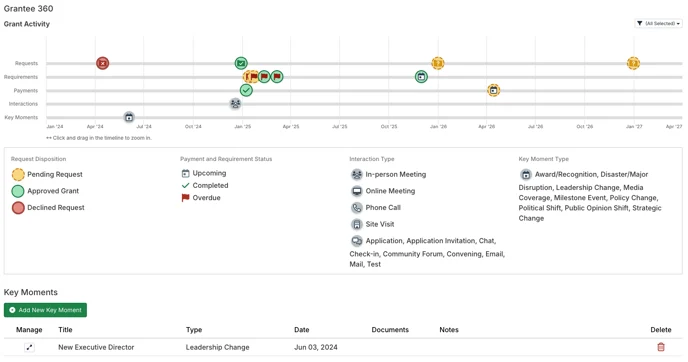Expand the New Executive Director row manage icon
Viewport: 688px width, 362px height.
click(29, 348)
